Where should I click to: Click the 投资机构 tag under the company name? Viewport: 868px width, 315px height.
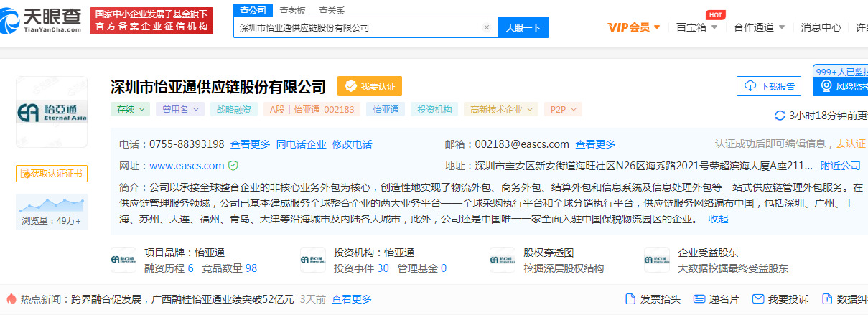tap(434, 109)
